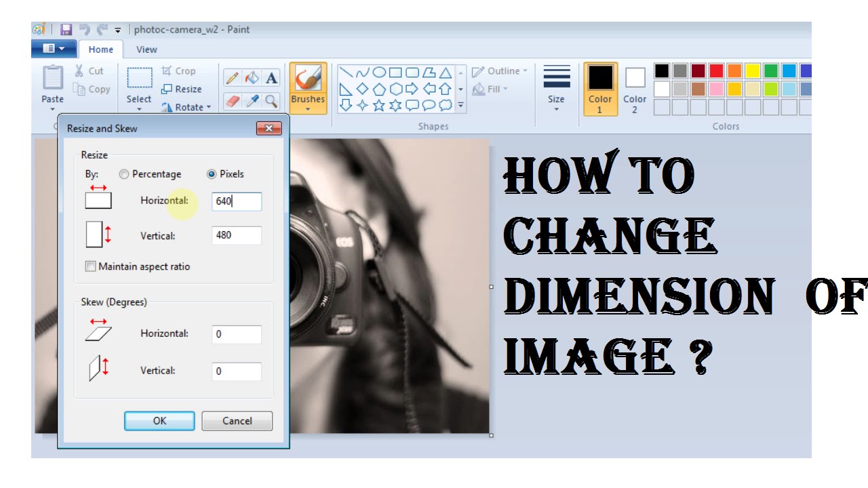
Task: Enable Maintain aspect ratio checkbox
Action: [x=90, y=266]
